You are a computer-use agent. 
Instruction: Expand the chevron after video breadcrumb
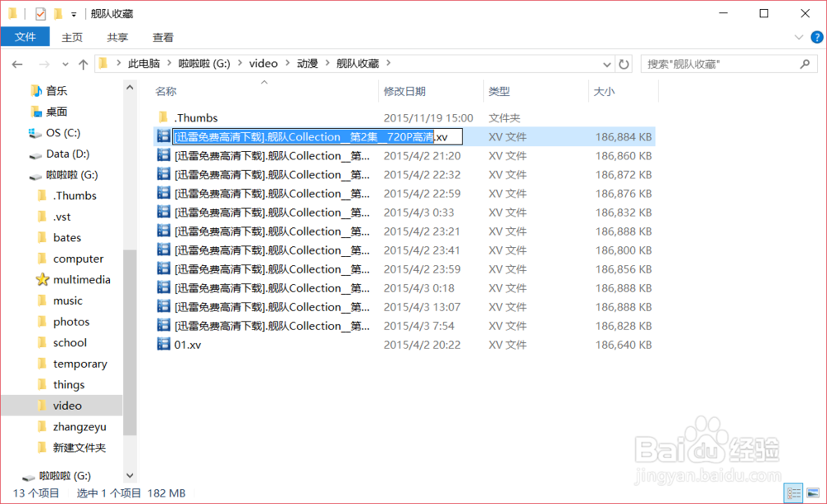tap(288, 64)
